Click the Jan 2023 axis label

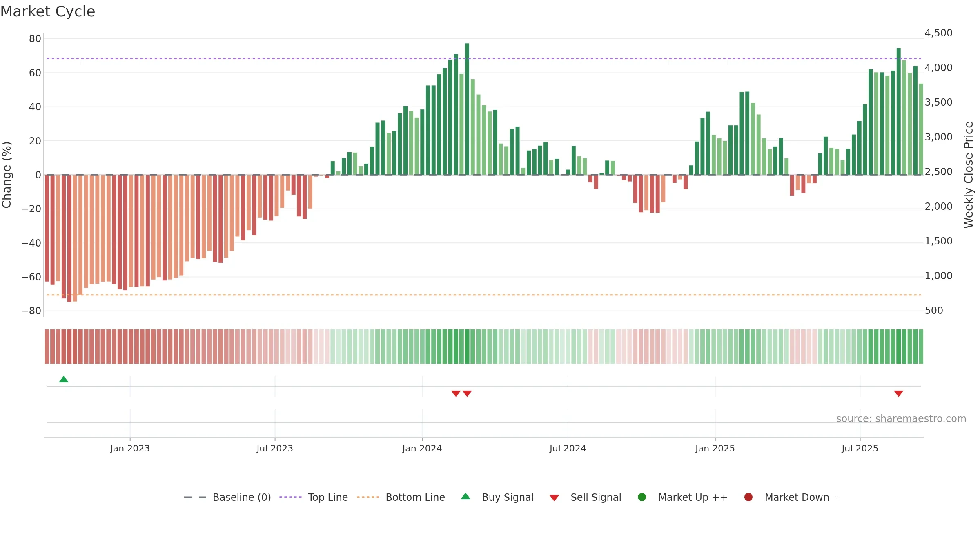[130, 448]
